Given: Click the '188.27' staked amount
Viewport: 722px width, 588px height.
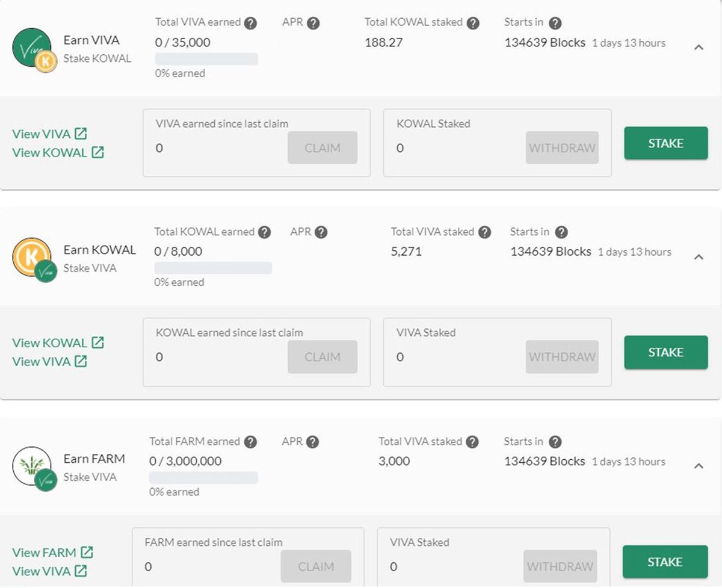Looking at the screenshot, I should (x=384, y=42).
